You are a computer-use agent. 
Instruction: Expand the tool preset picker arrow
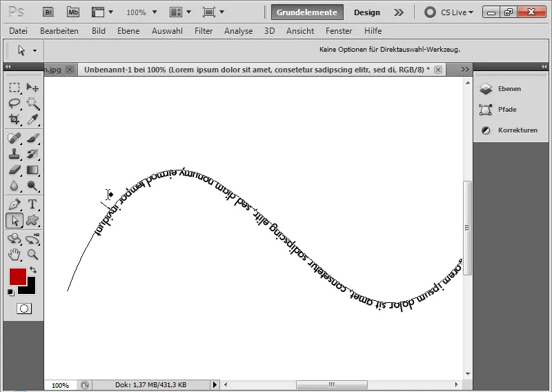pos(35,50)
